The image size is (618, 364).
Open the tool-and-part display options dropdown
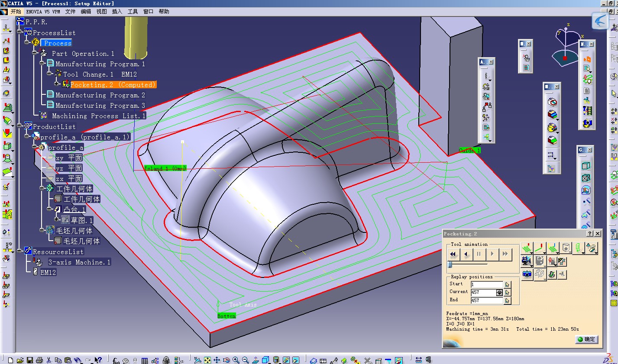[592, 248]
